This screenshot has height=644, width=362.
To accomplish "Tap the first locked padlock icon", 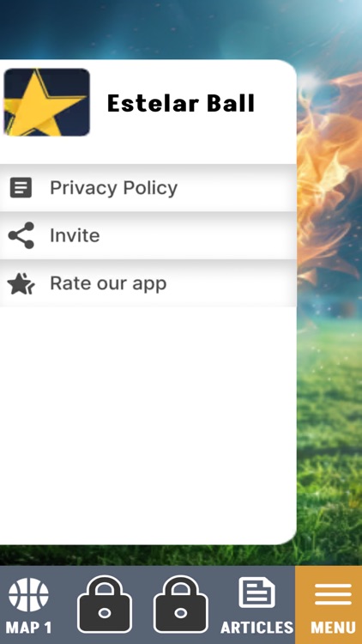I will pos(105,605).
